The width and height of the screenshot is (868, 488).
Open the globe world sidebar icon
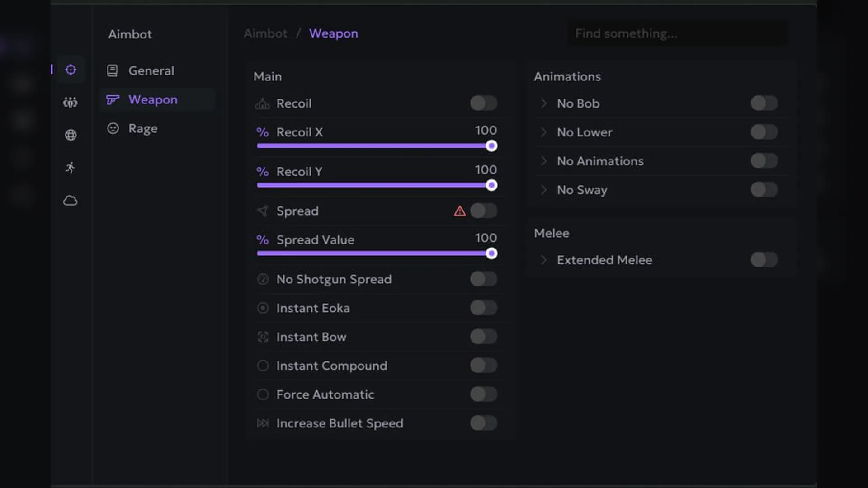pyautogui.click(x=71, y=135)
